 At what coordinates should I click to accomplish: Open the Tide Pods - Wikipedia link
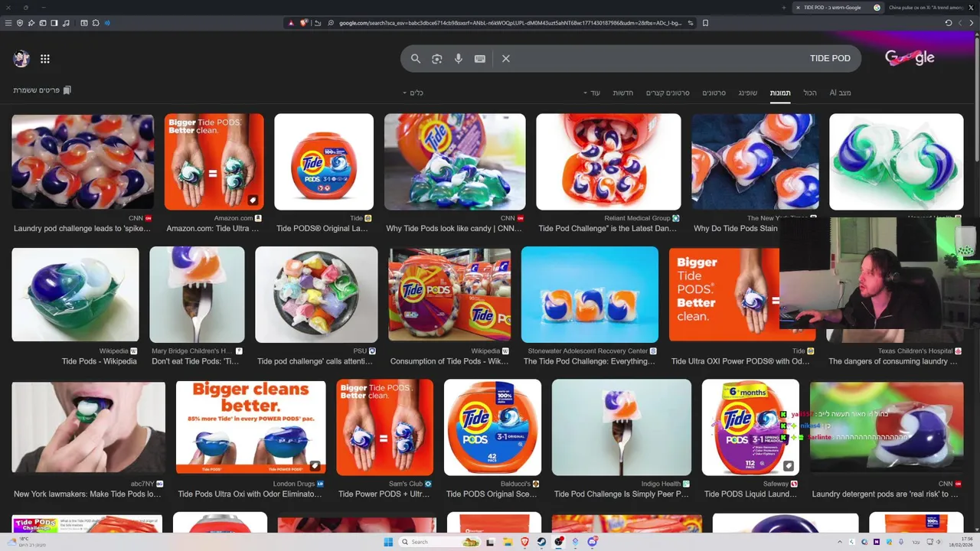click(100, 361)
